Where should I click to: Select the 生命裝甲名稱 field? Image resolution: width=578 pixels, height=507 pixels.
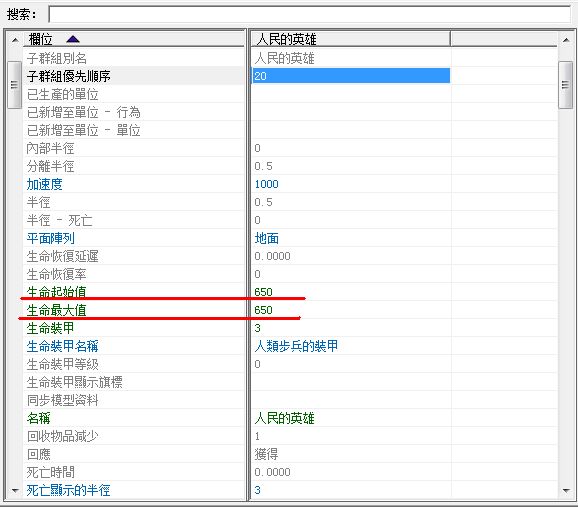pyautogui.click(x=133, y=346)
